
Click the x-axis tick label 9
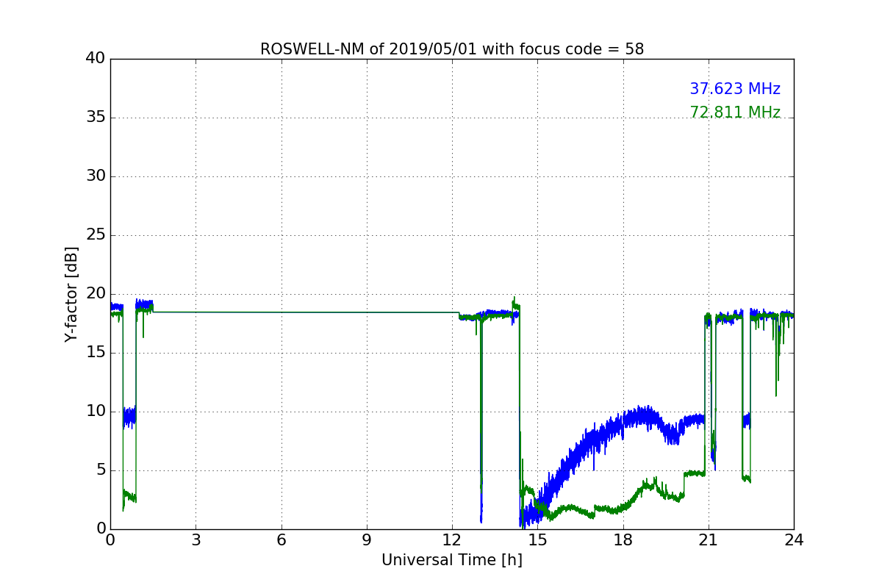(x=367, y=539)
